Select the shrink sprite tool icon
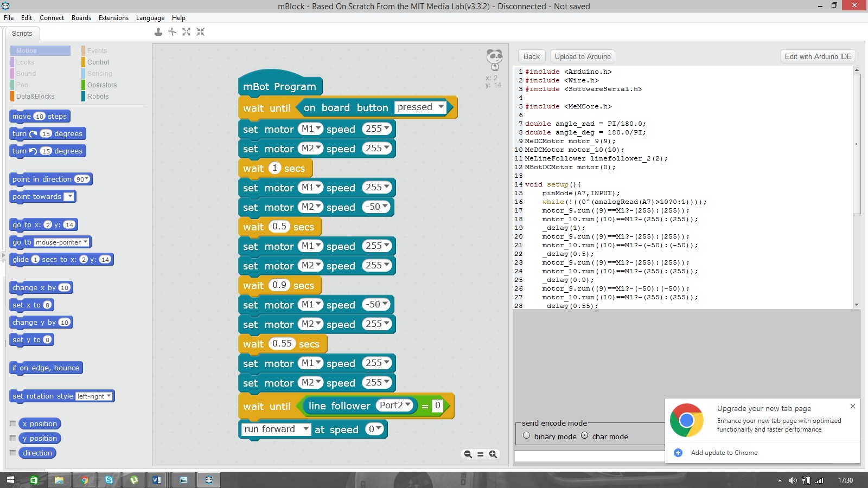868x488 pixels. [200, 32]
